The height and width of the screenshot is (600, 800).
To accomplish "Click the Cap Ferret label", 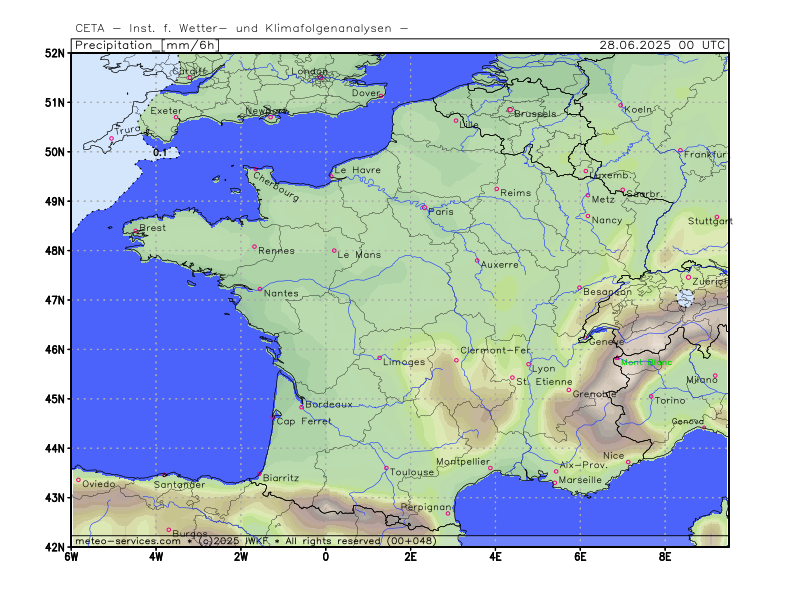I will coord(304,421).
